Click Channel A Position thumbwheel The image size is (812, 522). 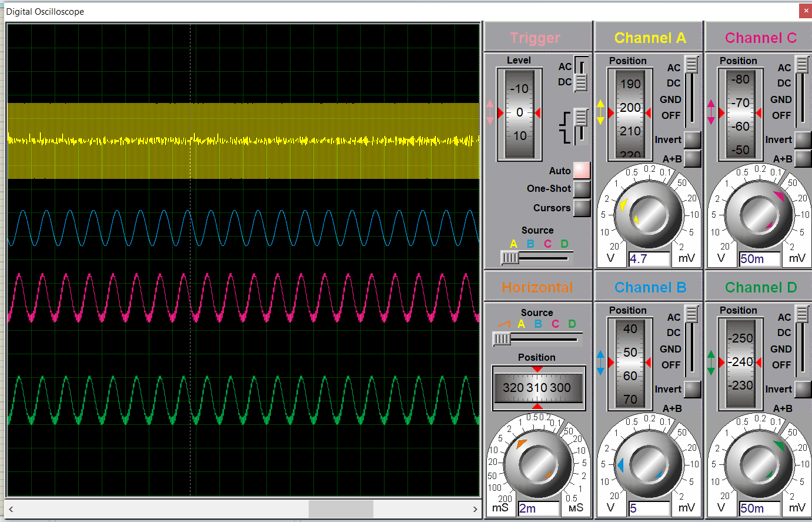(x=630, y=114)
